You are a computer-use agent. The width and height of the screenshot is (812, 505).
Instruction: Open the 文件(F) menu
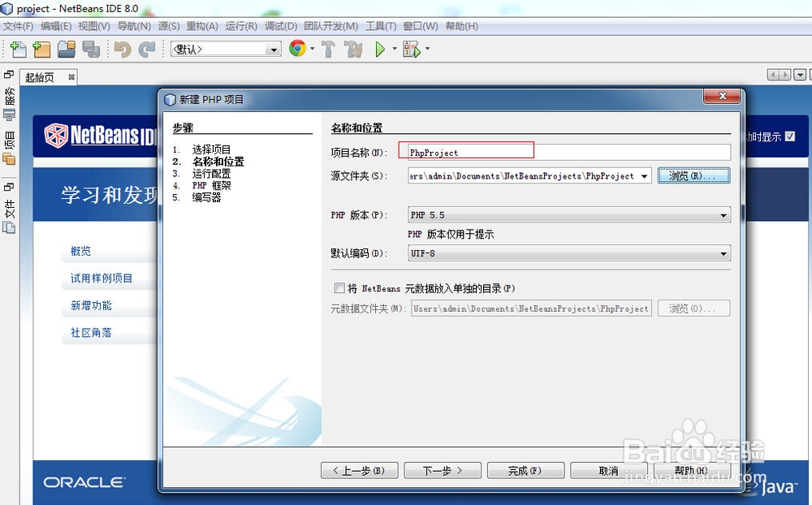tap(18, 26)
